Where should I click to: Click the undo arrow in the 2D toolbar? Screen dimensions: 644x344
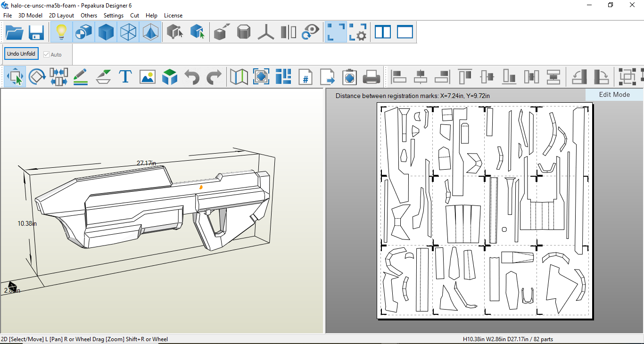[x=192, y=76]
